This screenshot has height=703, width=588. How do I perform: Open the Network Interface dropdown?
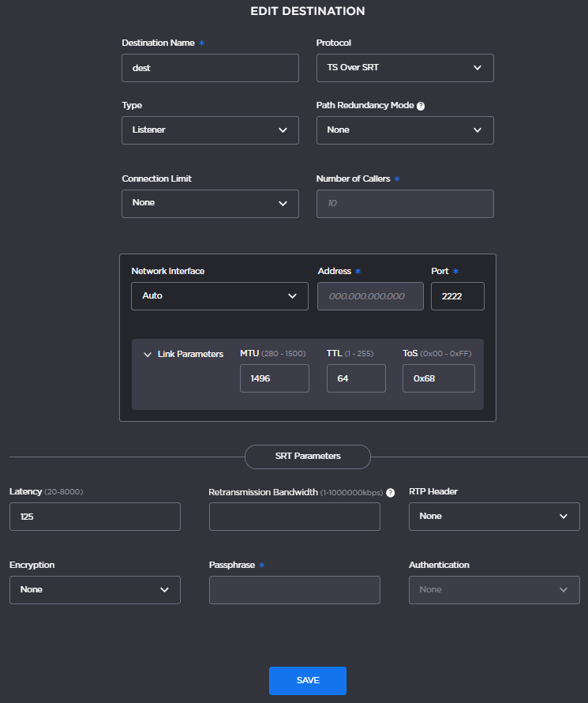point(219,296)
